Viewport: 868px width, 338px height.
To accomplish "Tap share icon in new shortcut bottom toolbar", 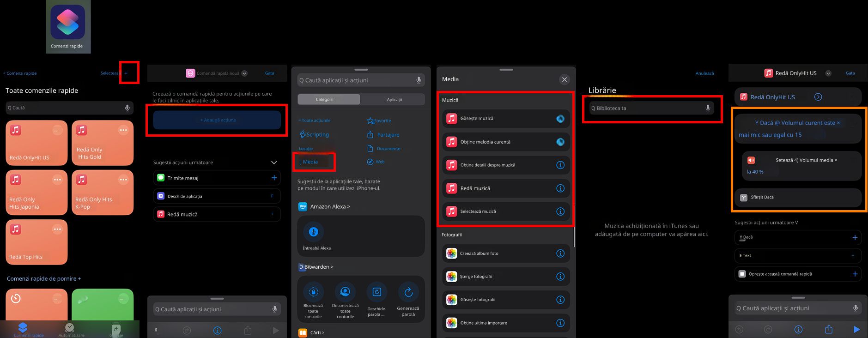I will tap(248, 330).
